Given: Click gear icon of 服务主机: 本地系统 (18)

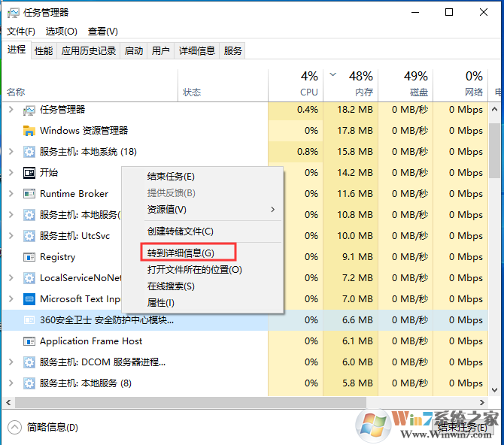Looking at the screenshot, I should (x=29, y=152).
